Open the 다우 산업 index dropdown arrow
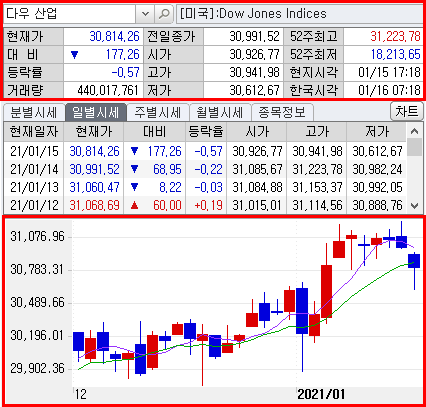The image size is (426, 407). 145,14
